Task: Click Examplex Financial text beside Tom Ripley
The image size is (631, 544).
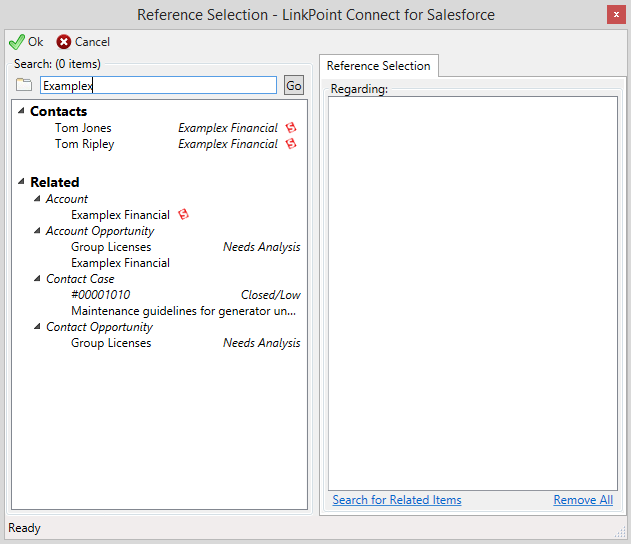Action: click(228, 144)
